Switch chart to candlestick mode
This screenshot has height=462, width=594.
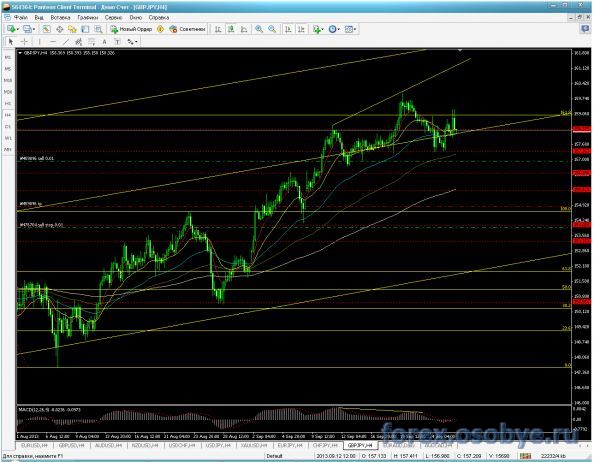pyautogui.click(x=231, y=29)
